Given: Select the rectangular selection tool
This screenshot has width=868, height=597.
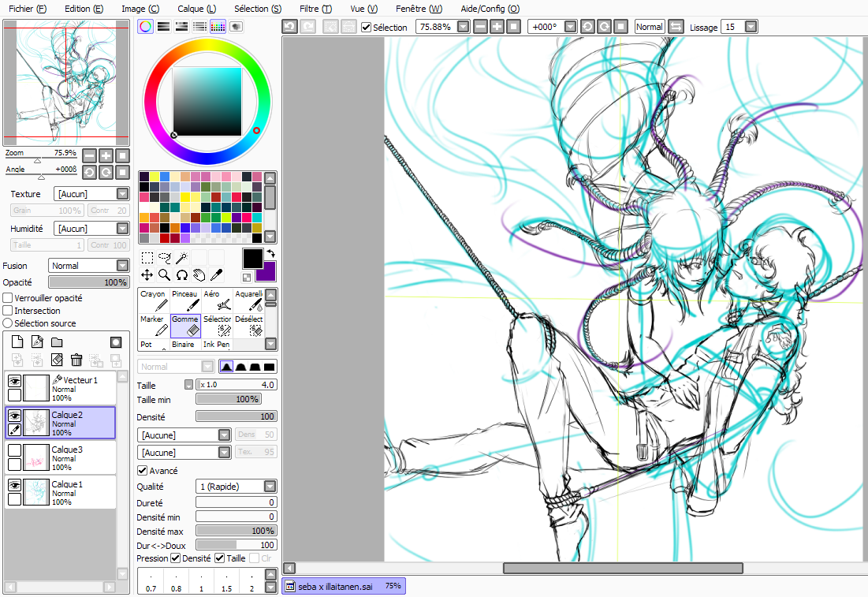Looking at the screenshot, I should 147,258.
